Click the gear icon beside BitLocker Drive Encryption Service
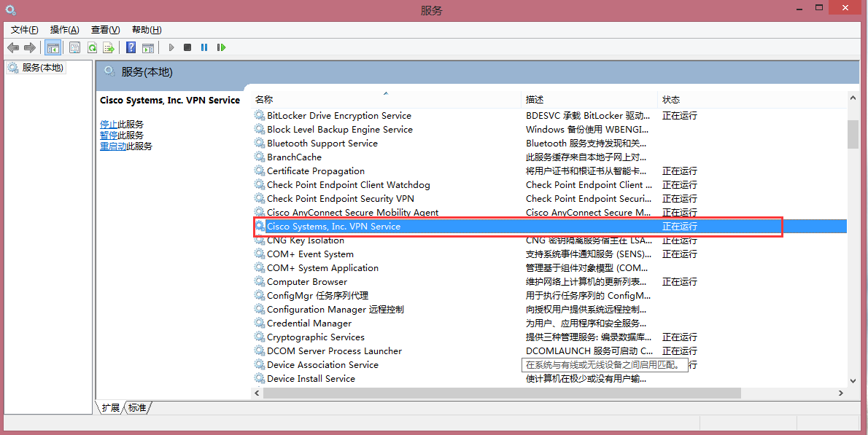This screenshot has width=868, height=435. pyautogui.click(x=259, y=116)
